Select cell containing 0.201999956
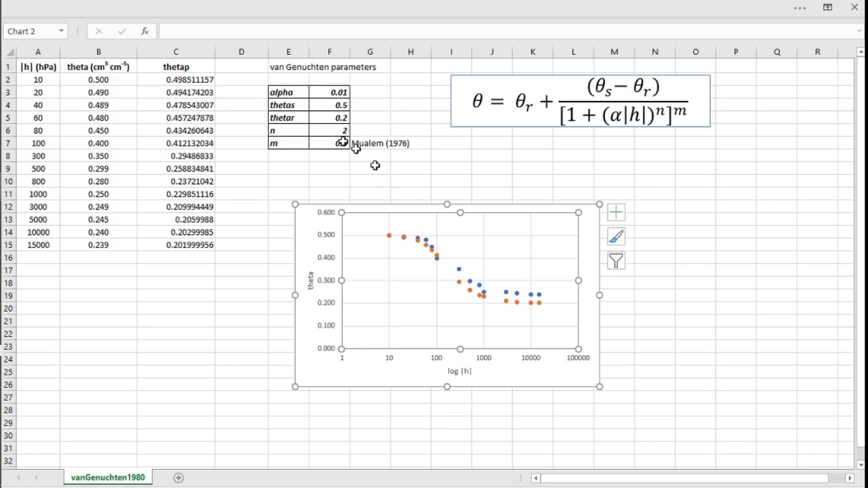This screenshot has width=868, height=488. 176,245
